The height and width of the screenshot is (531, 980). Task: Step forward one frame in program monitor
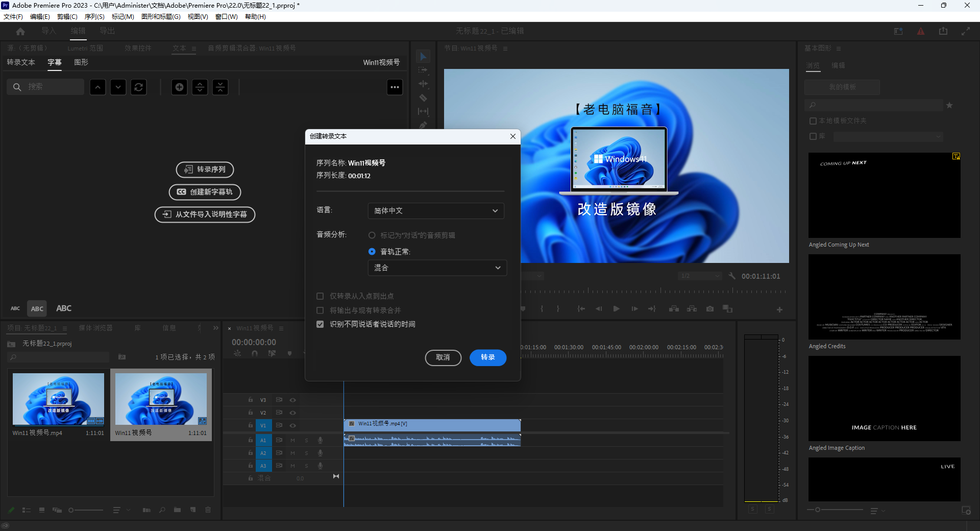click(634, 309)
